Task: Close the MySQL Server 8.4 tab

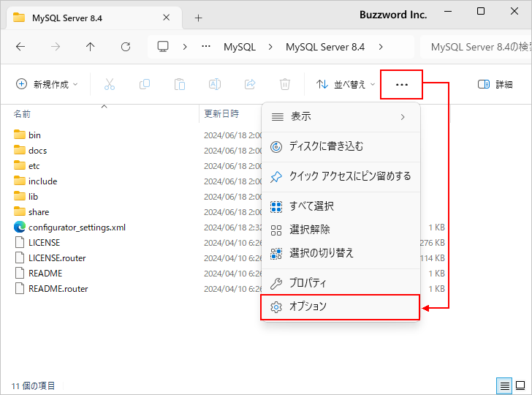Action: point(167,18)
